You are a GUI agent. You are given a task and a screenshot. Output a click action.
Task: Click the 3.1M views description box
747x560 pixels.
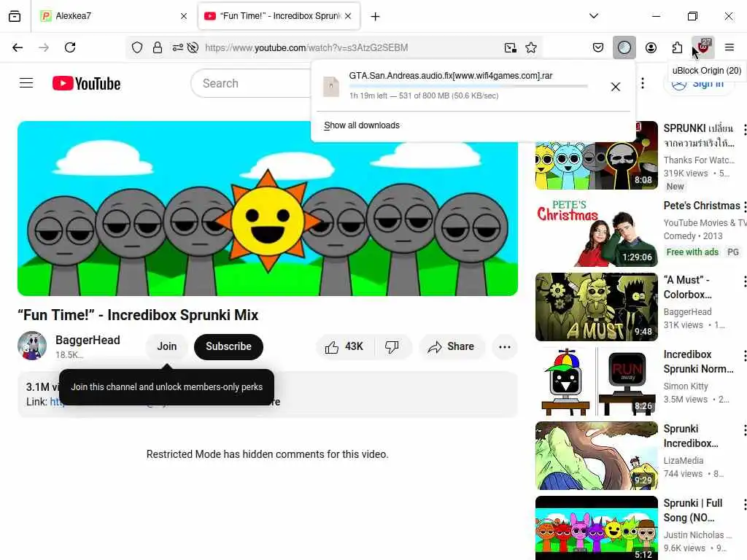tap(268, 394)
